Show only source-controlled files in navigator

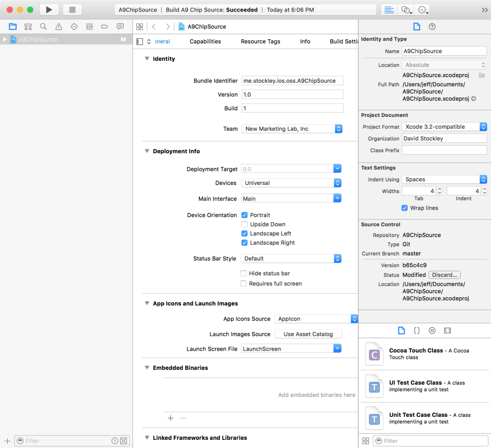pyautogui.click(x=124, y=441)
